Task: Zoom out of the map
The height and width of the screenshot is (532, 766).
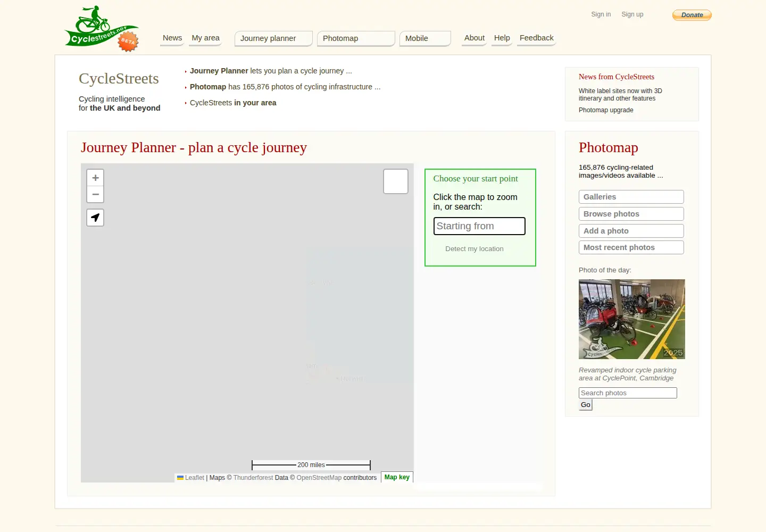Action: point(95,194)
